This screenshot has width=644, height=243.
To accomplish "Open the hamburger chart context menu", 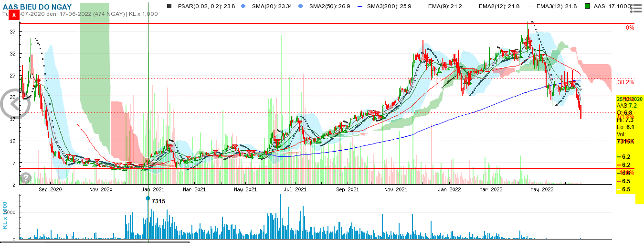I will tap(635, 7).
